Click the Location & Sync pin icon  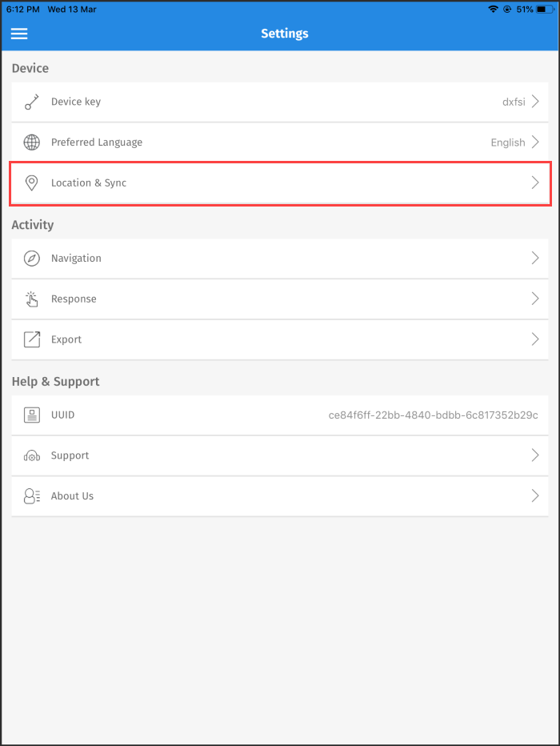[x=31, y=182]
